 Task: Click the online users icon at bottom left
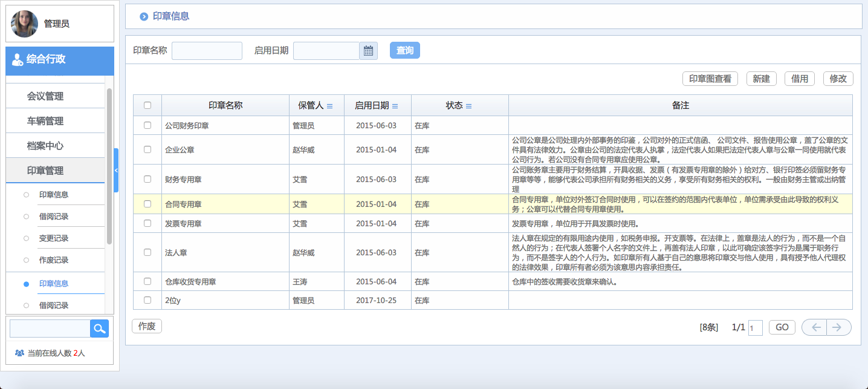tap(19, 353)
